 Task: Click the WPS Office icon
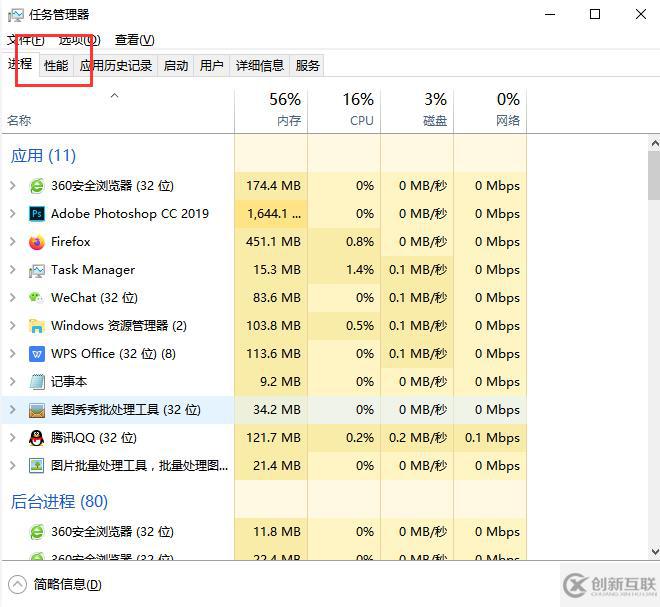pos(37,354)
